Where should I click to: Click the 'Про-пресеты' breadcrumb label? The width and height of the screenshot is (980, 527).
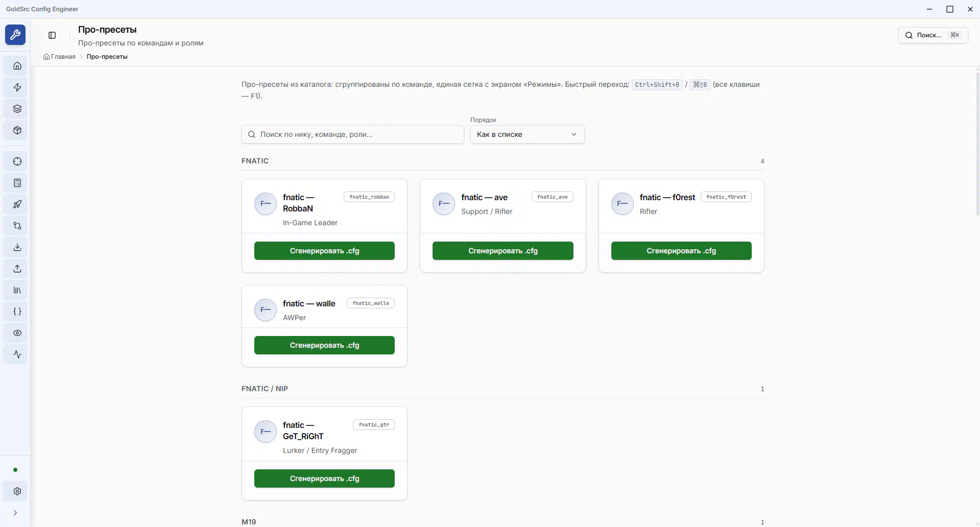click(107, 57)
